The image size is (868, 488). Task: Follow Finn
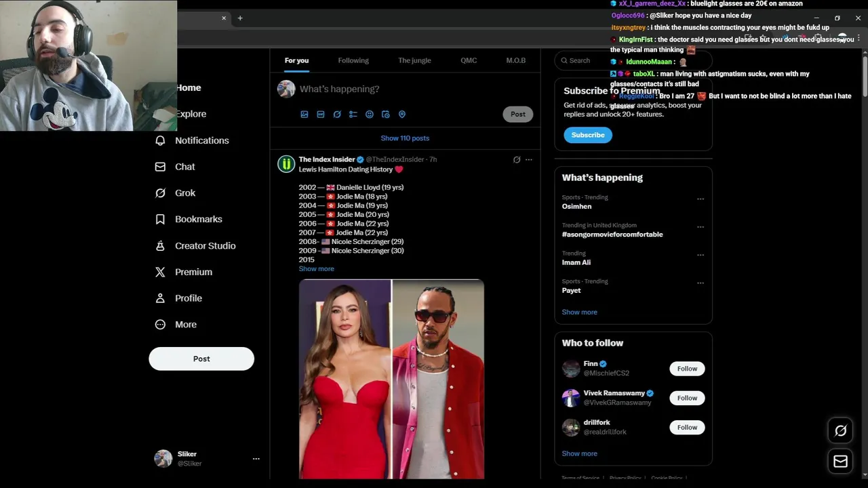(x=687, y=369)
